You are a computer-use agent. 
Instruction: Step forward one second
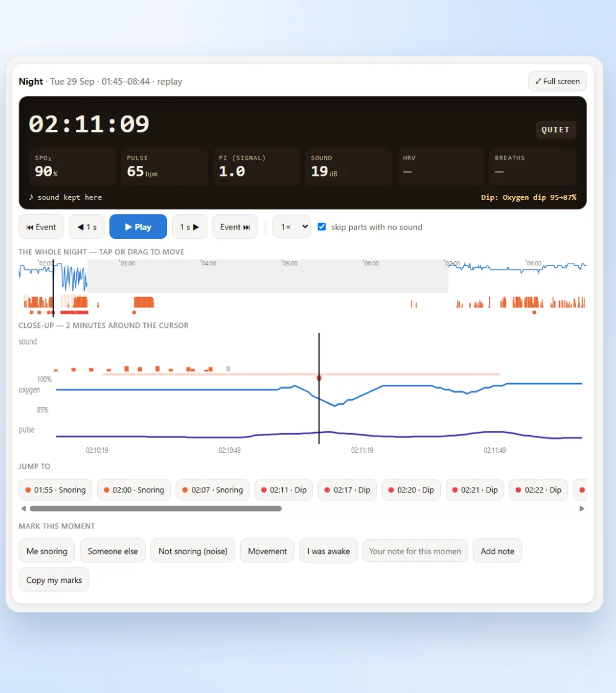coord(189,226)
